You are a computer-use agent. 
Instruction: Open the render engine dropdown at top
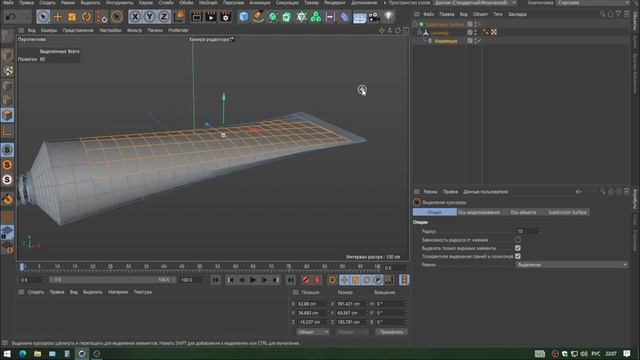[476, 2]
